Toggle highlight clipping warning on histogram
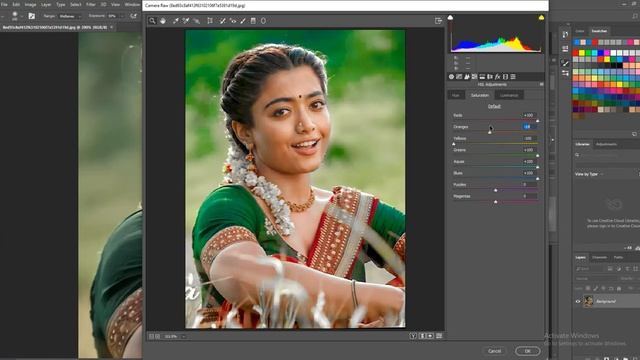The width and height of the screenshot is (640, 360). pyautogui.click(x=541, y=18)
